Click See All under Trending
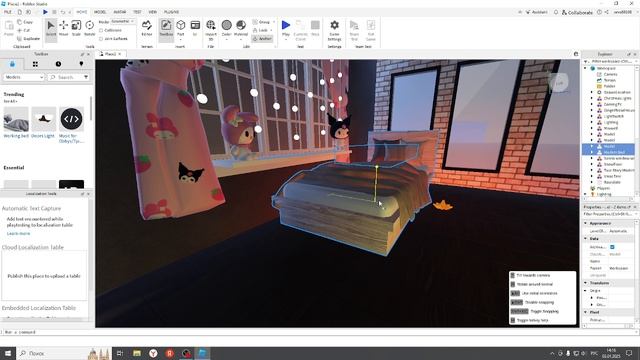The height and width of the screenshot is (360, 640). click(x=10, y=101)
